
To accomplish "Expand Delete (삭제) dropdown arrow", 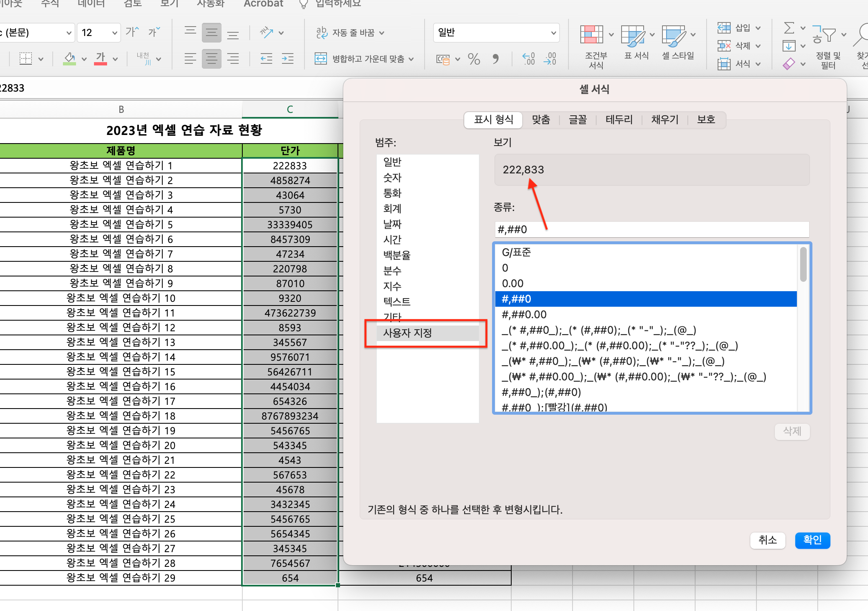I will [x=758, y=46].
